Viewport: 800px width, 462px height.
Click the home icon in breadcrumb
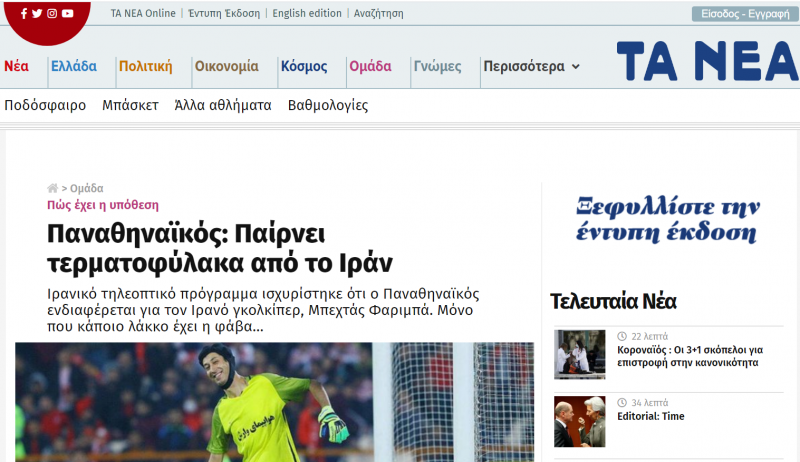tap(52, 188)
